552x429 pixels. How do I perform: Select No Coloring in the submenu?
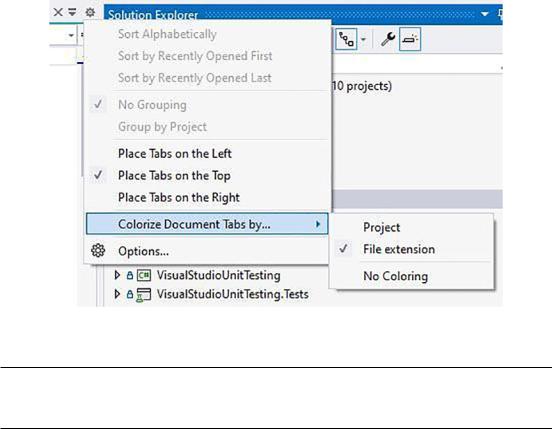click(x=396, y=276)
